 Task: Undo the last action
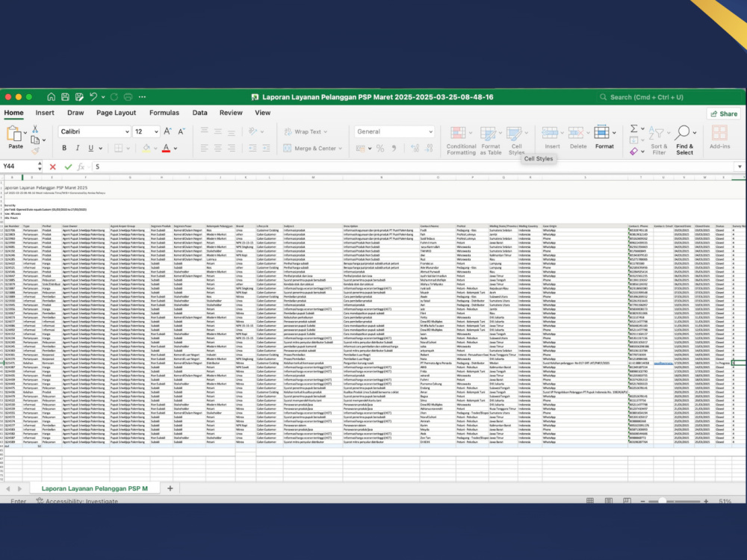[x=93, y=96]
